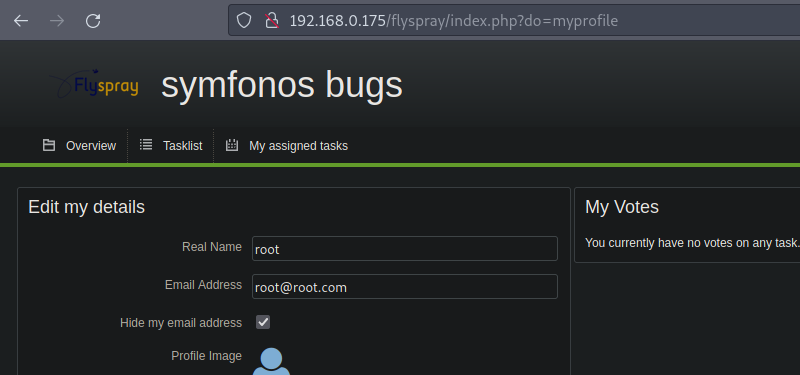This screenshot has width=800, height=375.
Task: Click the no votes message text
Action: click(x=692, y=243)
